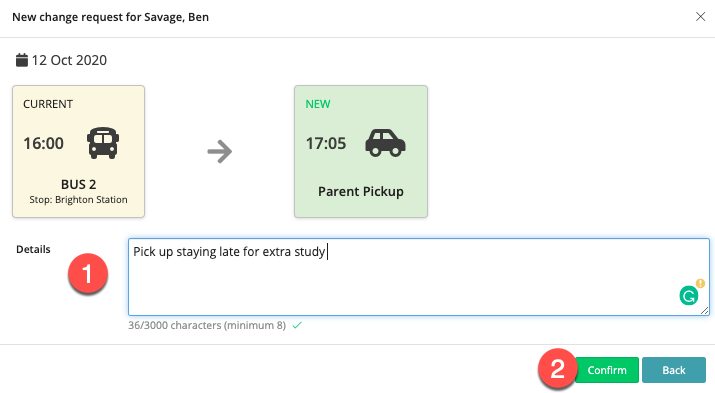Viewport: 715px width, 393px height.
Task: Click the car icon in the New card
Action: click(385, 143)
